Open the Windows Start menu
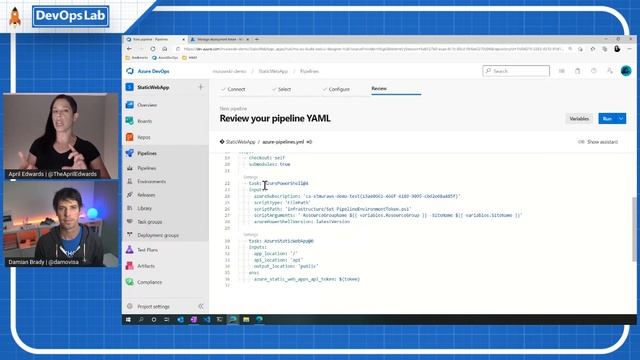The image size is (640, 360). coord(128,320)
